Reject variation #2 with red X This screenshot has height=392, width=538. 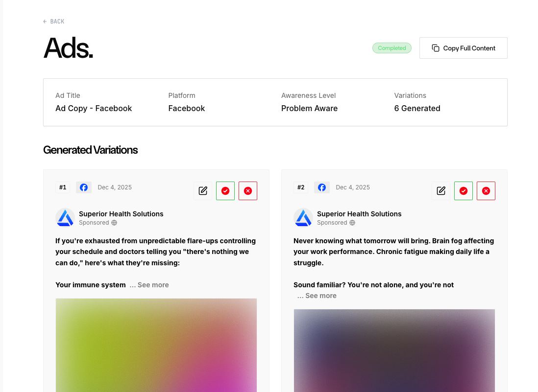coord(486,191)
